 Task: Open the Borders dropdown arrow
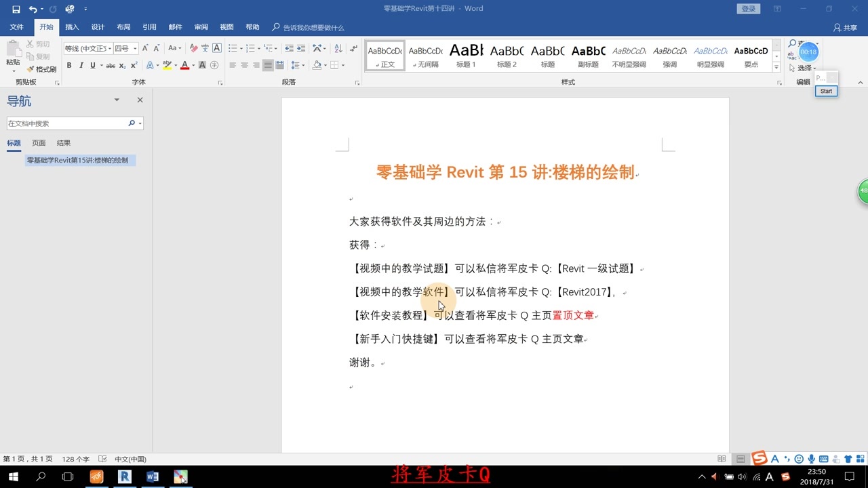(343, 66)
